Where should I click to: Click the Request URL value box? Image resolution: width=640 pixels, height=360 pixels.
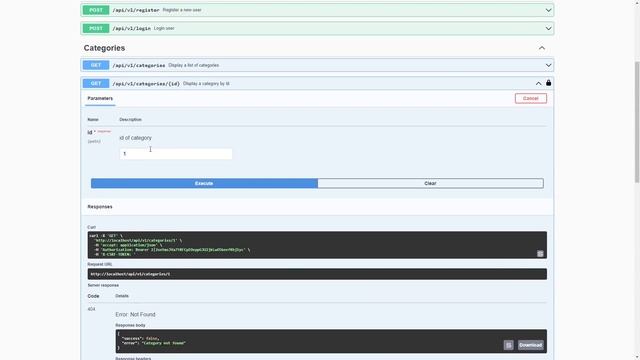pos(317,274)
